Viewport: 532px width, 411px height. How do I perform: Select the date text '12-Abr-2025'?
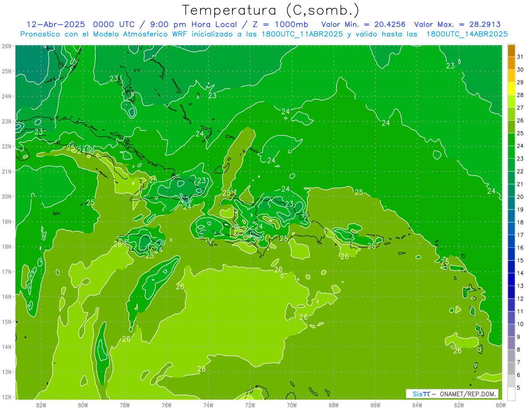click(x=55, y=24)
